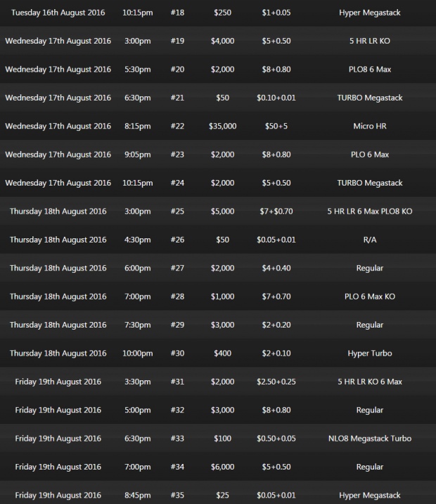436x504 pixels.
Task: Select event #24 TURBO Megastack name
Action: (x=369, y=183)
